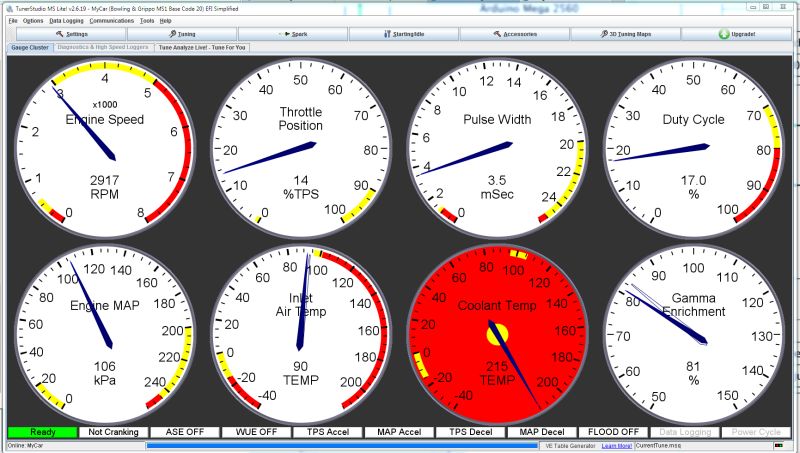Open the Tools menu
This screenshot has height=453, width=800.
pyautogui.click(x=147, y=21)
